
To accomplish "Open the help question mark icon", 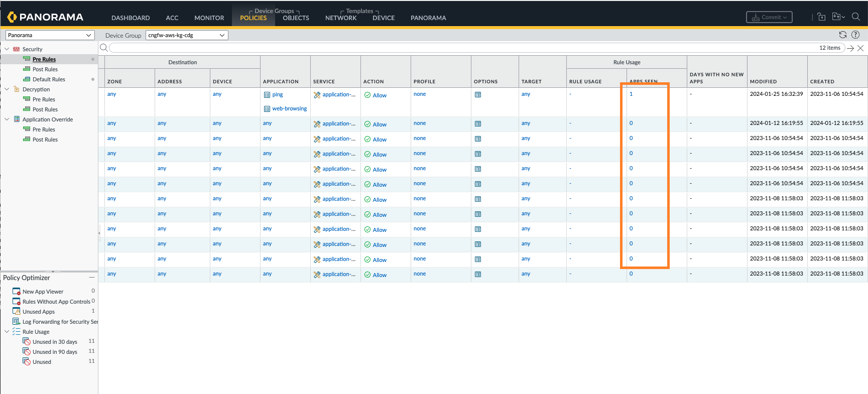I will [x=855, y=35].
